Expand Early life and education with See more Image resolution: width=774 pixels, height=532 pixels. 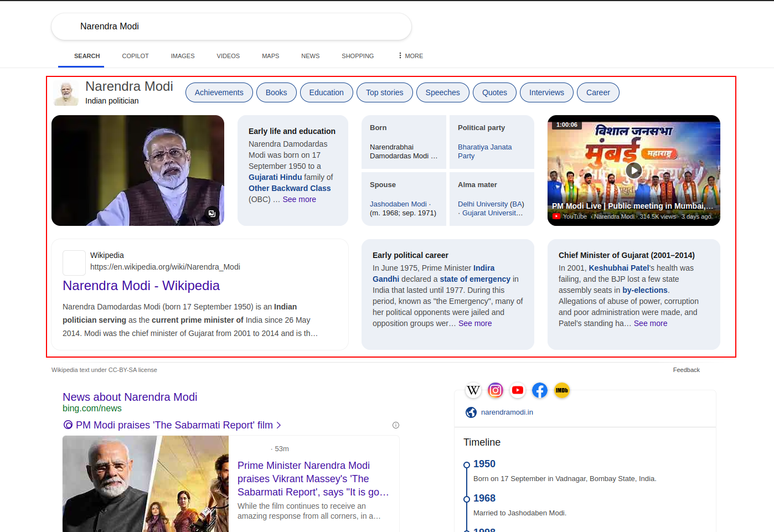[300, 199]
